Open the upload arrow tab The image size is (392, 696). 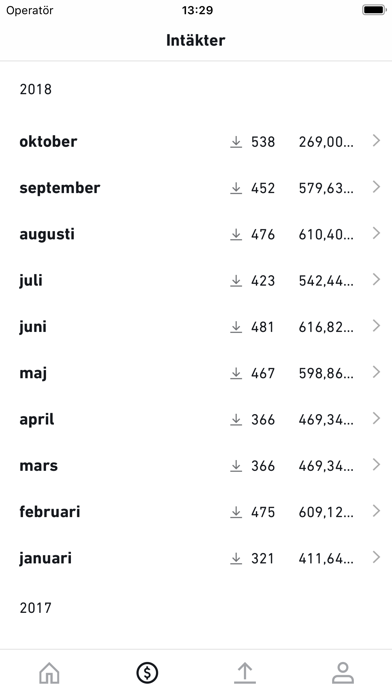tap(245, 673)
